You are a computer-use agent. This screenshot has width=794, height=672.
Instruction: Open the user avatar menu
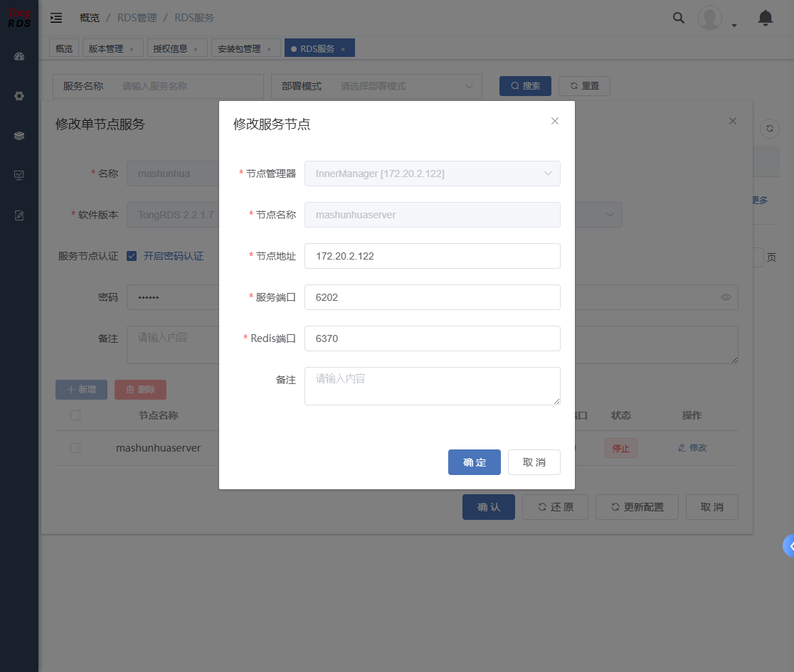tap(710, 18)
